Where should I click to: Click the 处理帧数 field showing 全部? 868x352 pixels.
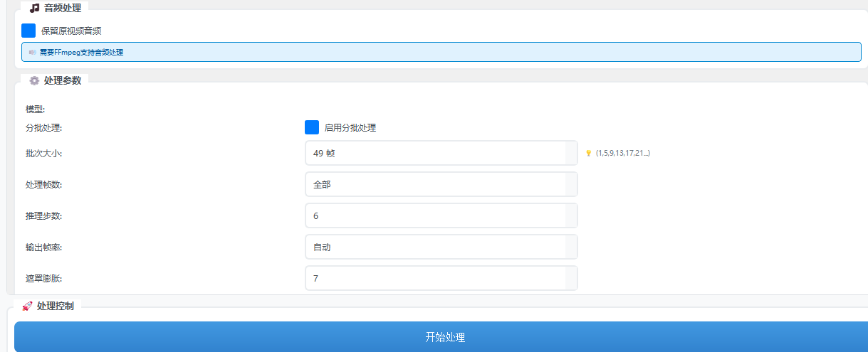[441, 184]
